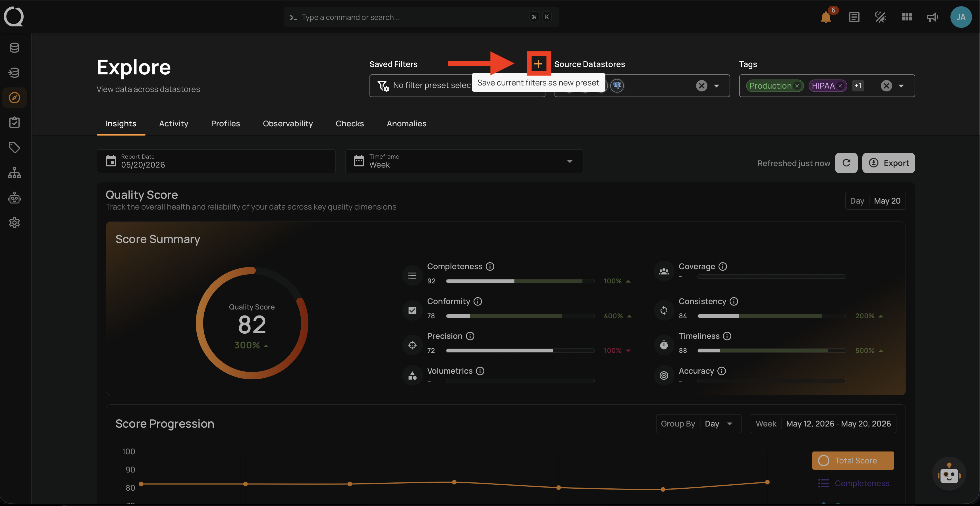Click the plus icon to save filter preset

pos(538,64)
